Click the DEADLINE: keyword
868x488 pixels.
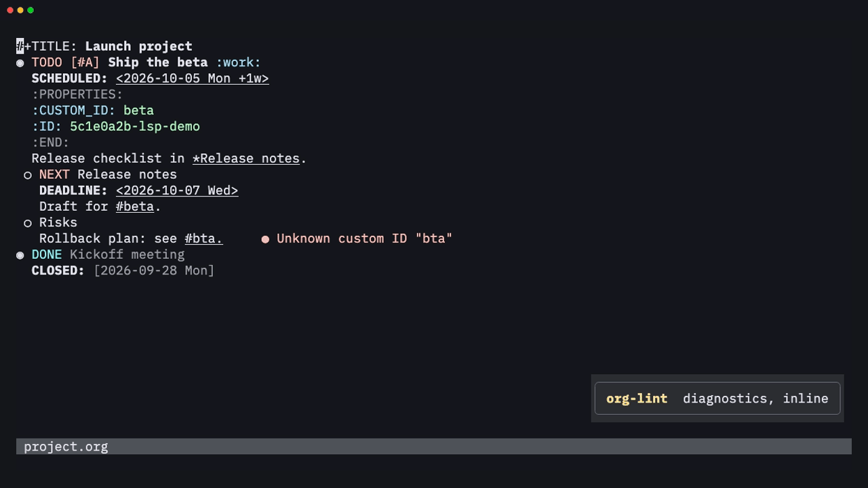(x=73, y=190)
